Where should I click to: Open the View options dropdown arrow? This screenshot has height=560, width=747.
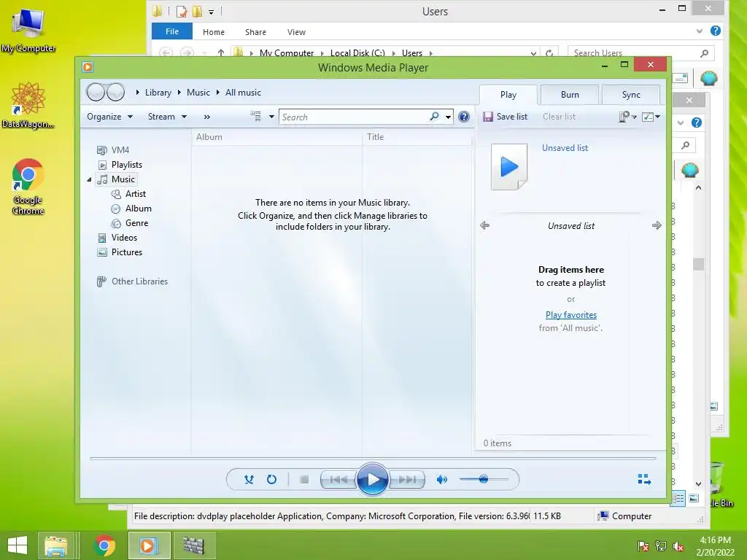pos(271,117)
